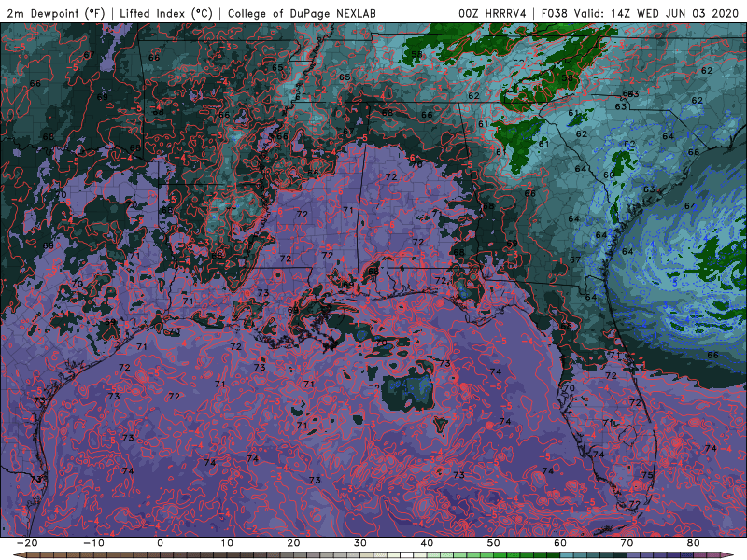Click the '30' label on the color scale
Screen dimensions: 747x560
(360, 543)
